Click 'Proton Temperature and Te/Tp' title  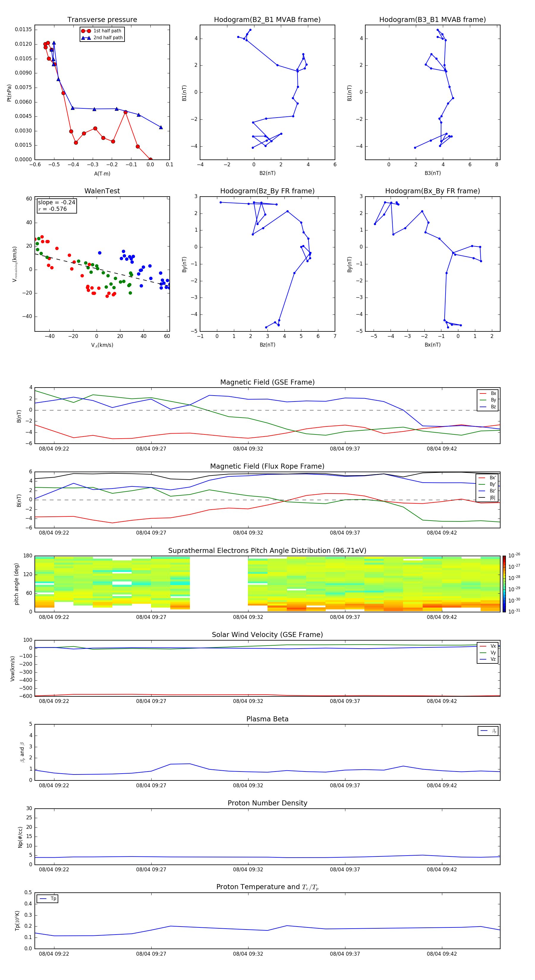(267, 887)
